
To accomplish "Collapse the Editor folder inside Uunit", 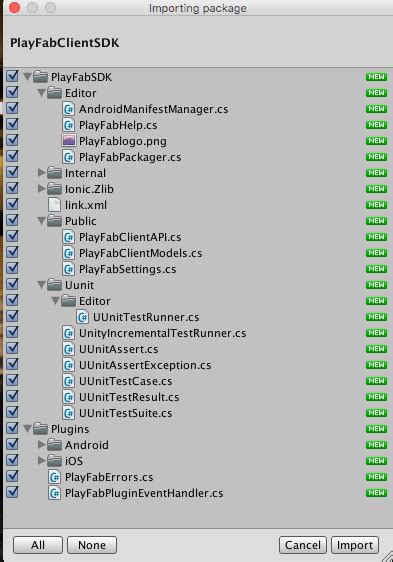I will 55,301.
